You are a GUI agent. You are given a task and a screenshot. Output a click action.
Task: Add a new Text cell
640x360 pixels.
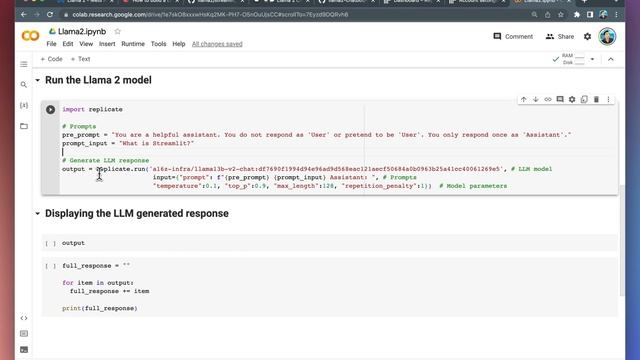(80, 59)
